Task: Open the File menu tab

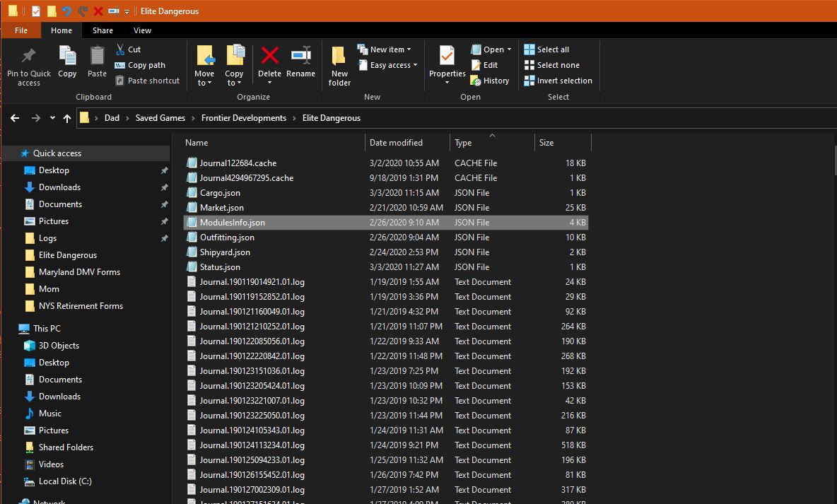Action: [21, 30]
